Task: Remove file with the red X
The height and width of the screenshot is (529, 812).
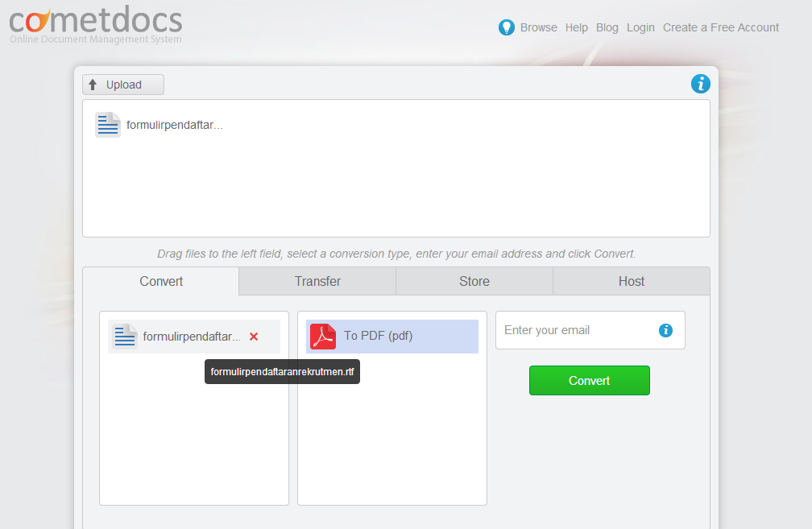Action: click(x=254, y=337)
